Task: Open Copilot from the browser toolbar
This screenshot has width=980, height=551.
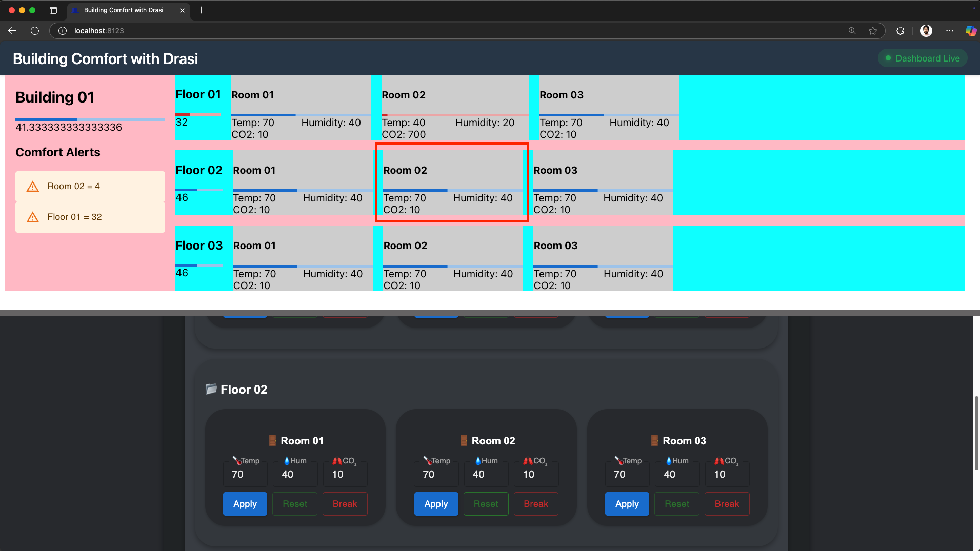Action: click(x=971, y=31)
